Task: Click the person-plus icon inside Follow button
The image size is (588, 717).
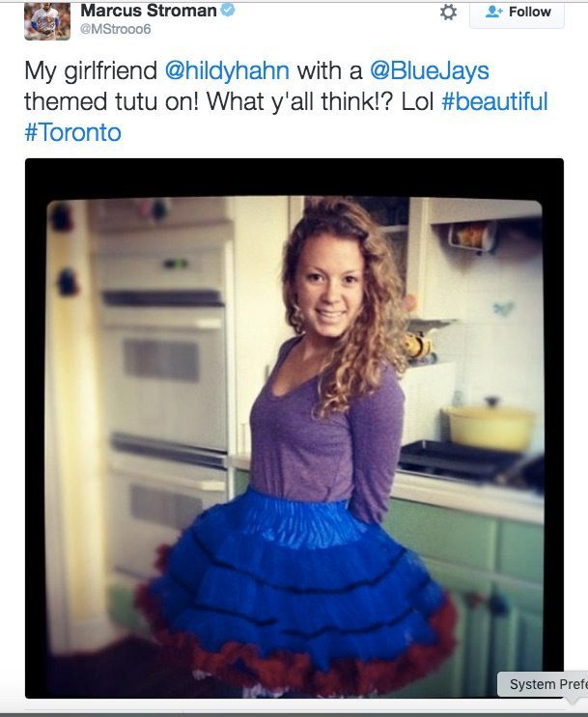Action: tap(493, 12)
